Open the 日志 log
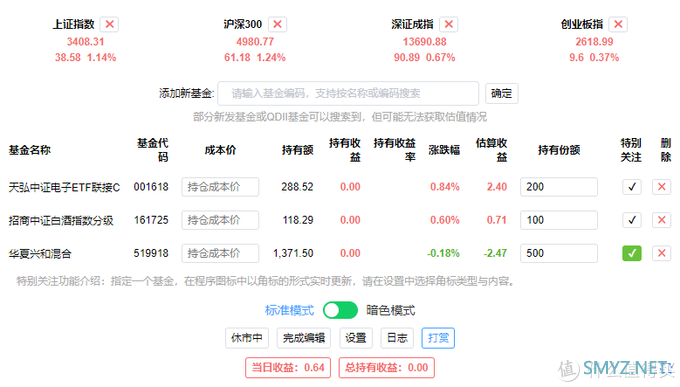Screen dimensions: 680x387 [397, 338]
